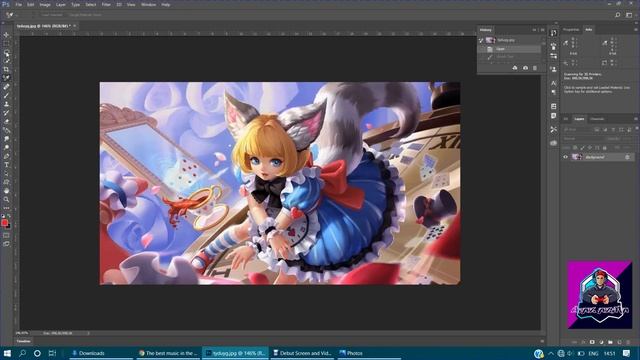640x360 pixels.
Task: Select the History Brush tool
Action: click(x=6, y=113)
